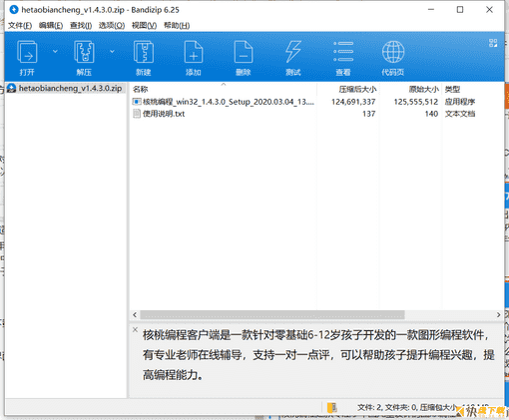Expand the Open button dropdown arrow
The height and width of the screenshot is (420, 509).
55,52
